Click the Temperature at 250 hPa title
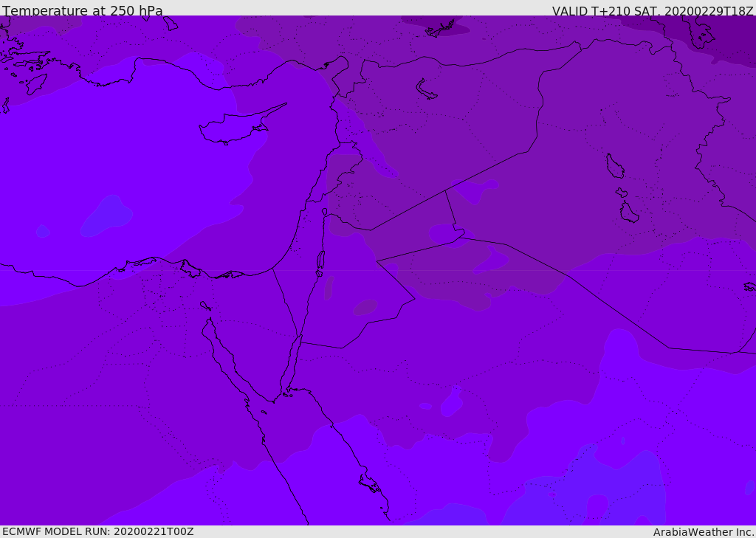The height and width of the screenshot is (538, 756). click(x=83, y=10)
